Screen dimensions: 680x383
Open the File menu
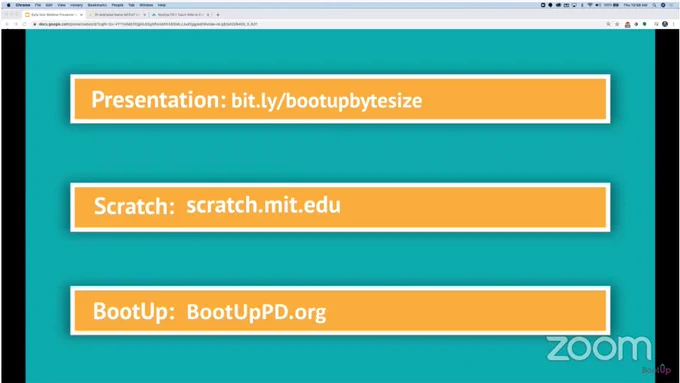(38, 5)
